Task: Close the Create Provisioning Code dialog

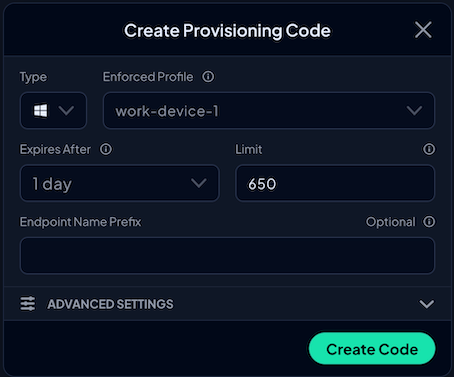Action: (423, 30)
